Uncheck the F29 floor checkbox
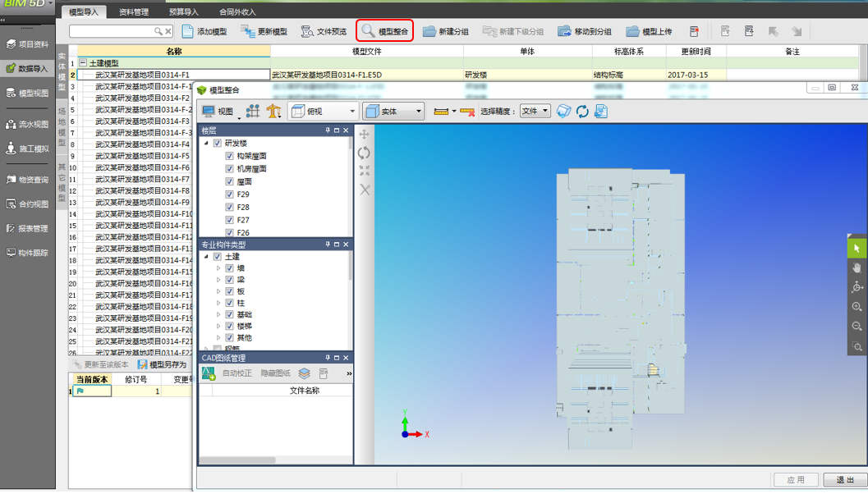 229,194
